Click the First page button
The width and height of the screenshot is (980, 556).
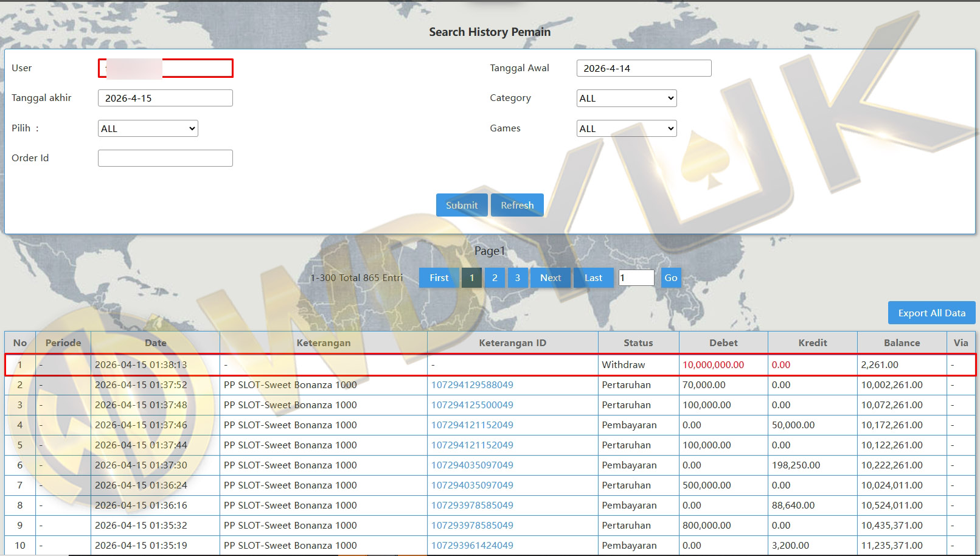[x=439, y=278]
